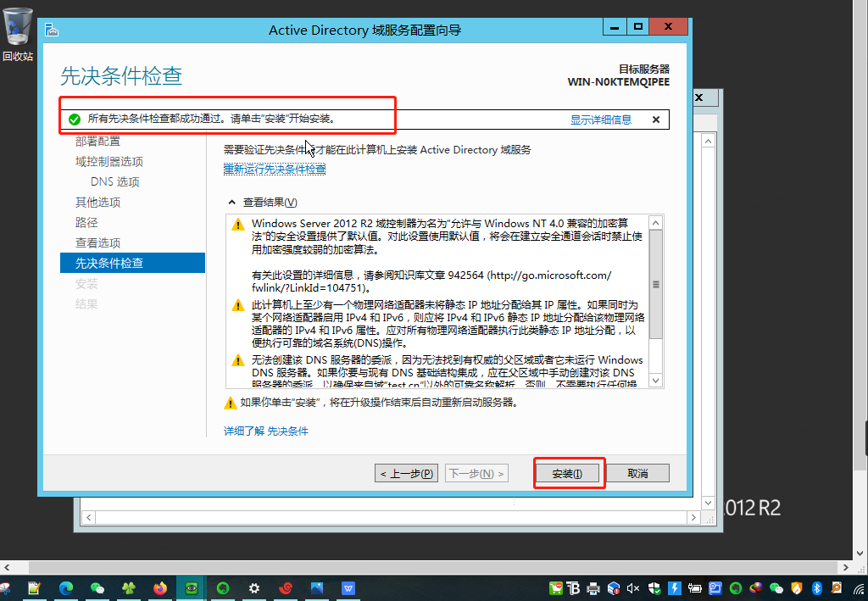Click warning icon beside auto-restart notice
This screenshot has height=601, width=868.
click(x=231, y=403)
